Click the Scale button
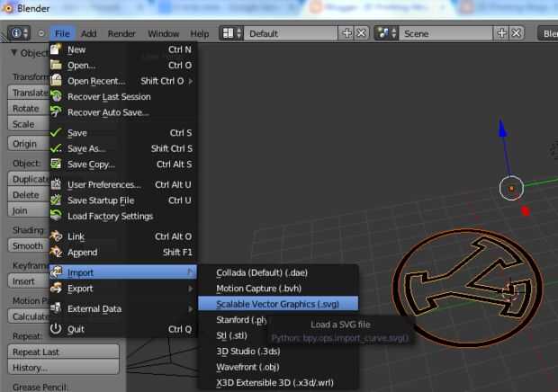Image resolution: width=558 pixels, height=392 pixels. (29, 124)
